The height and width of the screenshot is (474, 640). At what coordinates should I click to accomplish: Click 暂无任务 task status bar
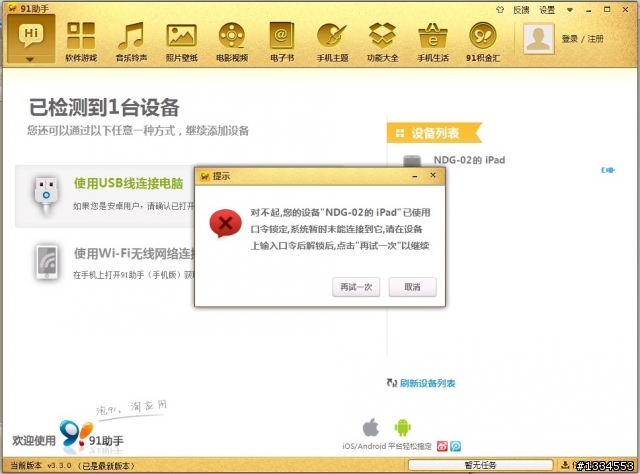coord(480,465)
